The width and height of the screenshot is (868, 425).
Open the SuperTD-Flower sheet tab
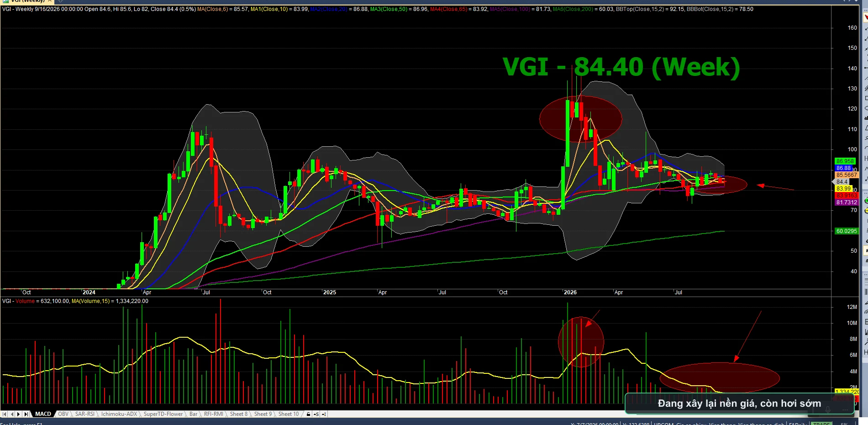pos(163,414)
